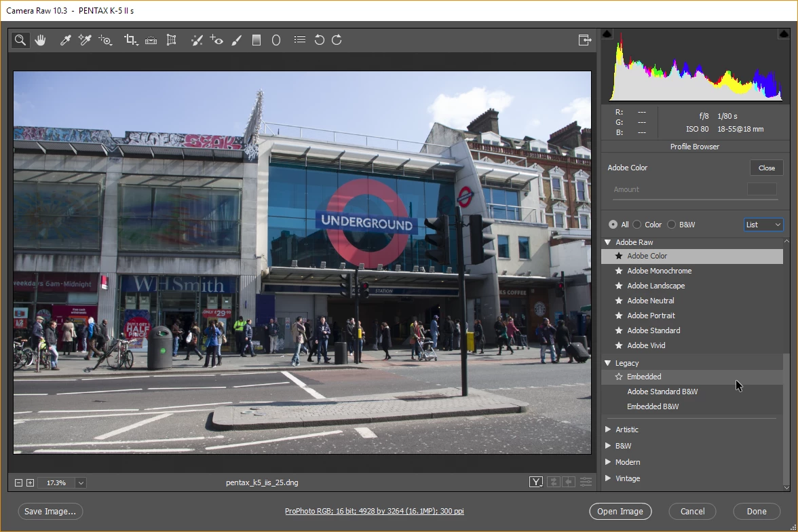The width and height of the screenshot is (798, 532).
Task: Unfavorite the Adobe Color profile star
Action: (x=619, y=256)
